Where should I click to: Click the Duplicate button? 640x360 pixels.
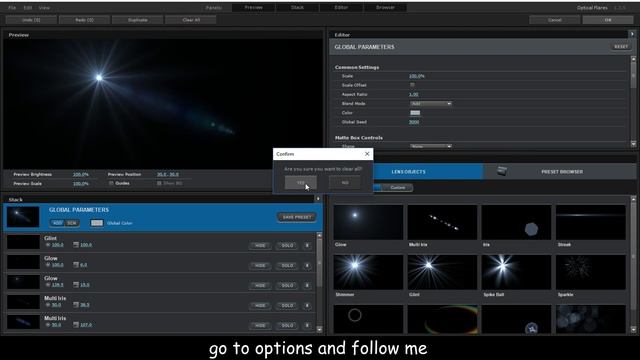click(x=138, y=20)
